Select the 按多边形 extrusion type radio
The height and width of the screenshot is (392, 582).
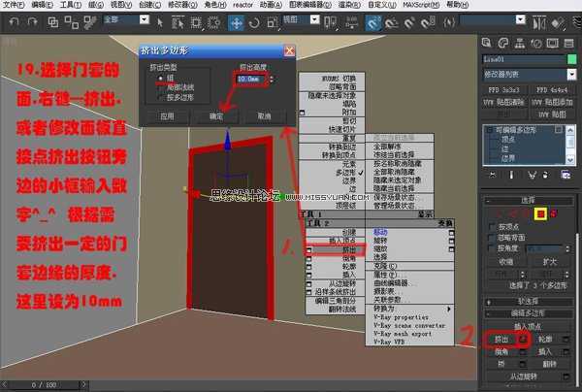pos(160,98)
